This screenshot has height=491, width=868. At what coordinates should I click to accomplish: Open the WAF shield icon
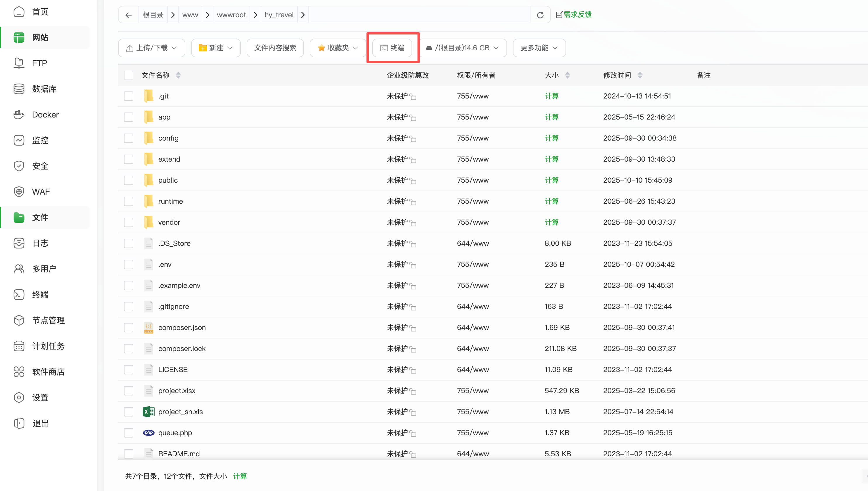(19, 191)
